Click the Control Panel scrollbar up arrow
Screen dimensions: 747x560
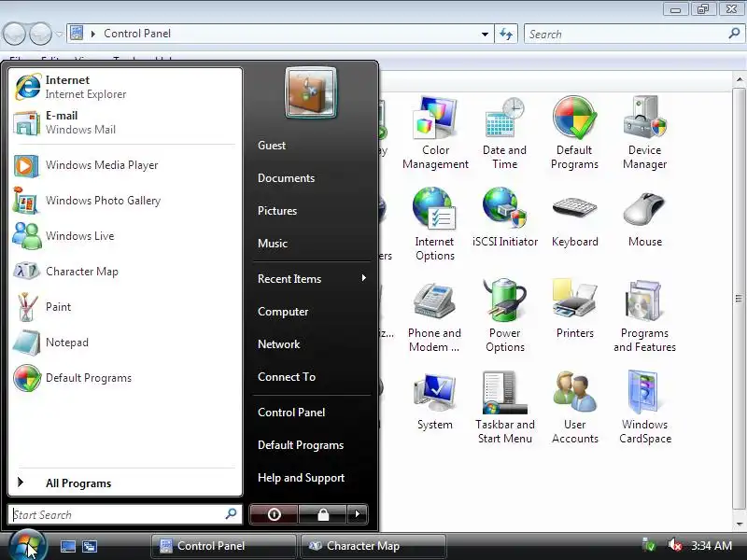click(x=739, y=79)
